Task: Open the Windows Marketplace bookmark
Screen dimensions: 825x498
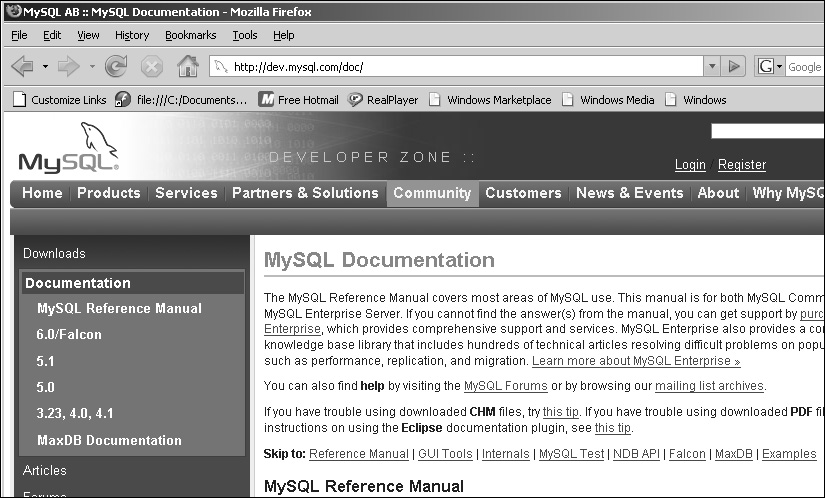Action: tap(490, 99)
